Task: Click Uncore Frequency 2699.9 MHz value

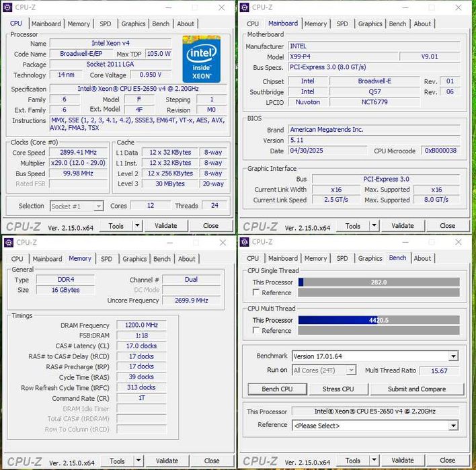Action: coord(191,301)
